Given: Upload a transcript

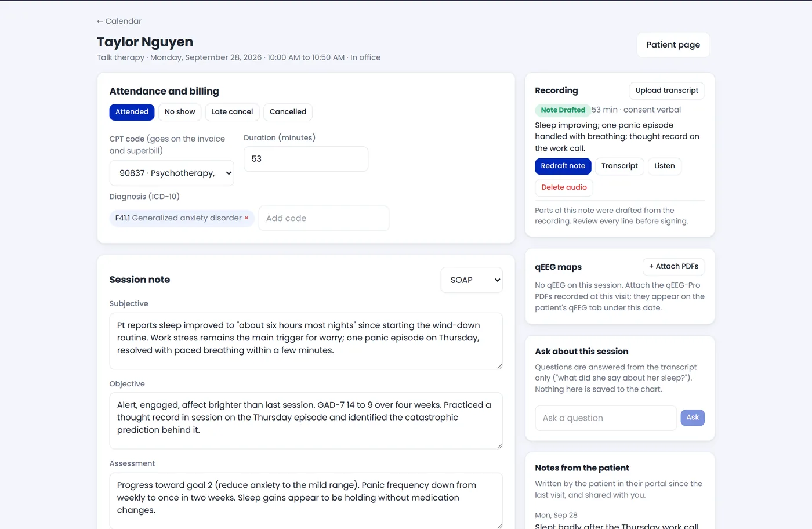Looking at the screenshot, I should click(667, 90).
